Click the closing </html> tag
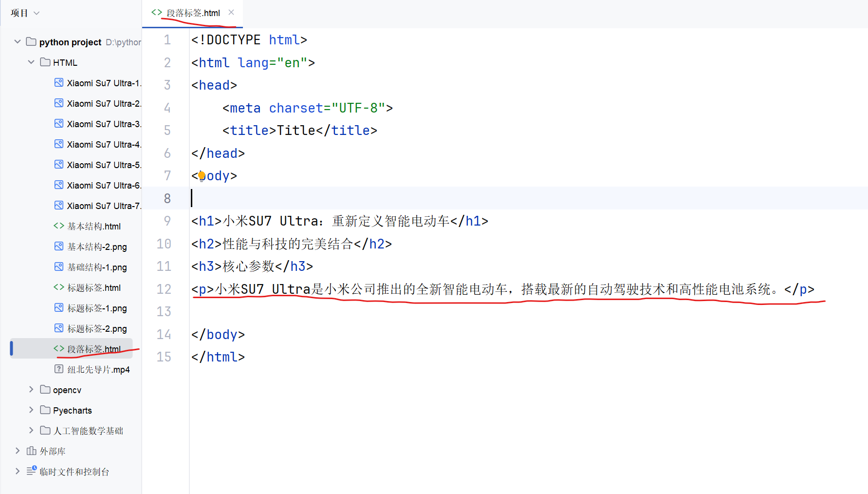The image size is (868, 494). (x=218, y=357)
